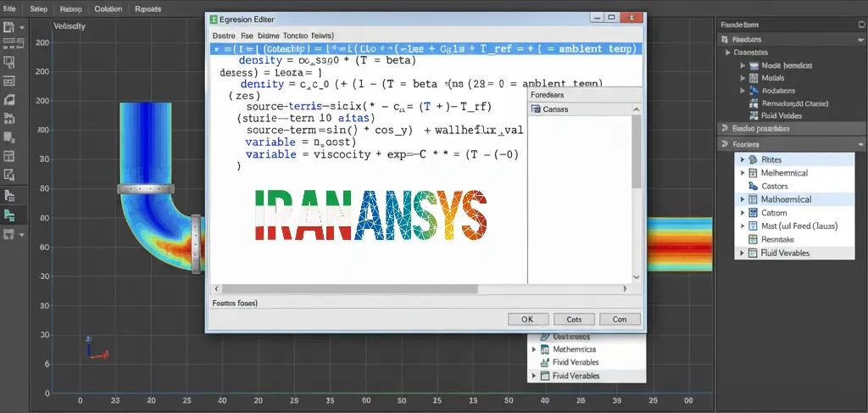Click the Foredsars panel scroll-down arrow
868x413 pixels.
(637, 276)
